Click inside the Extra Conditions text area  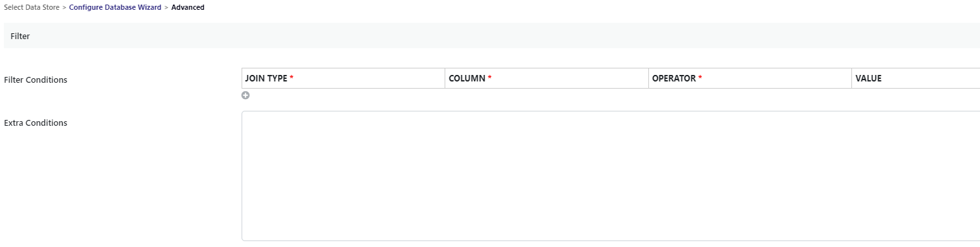610,176
